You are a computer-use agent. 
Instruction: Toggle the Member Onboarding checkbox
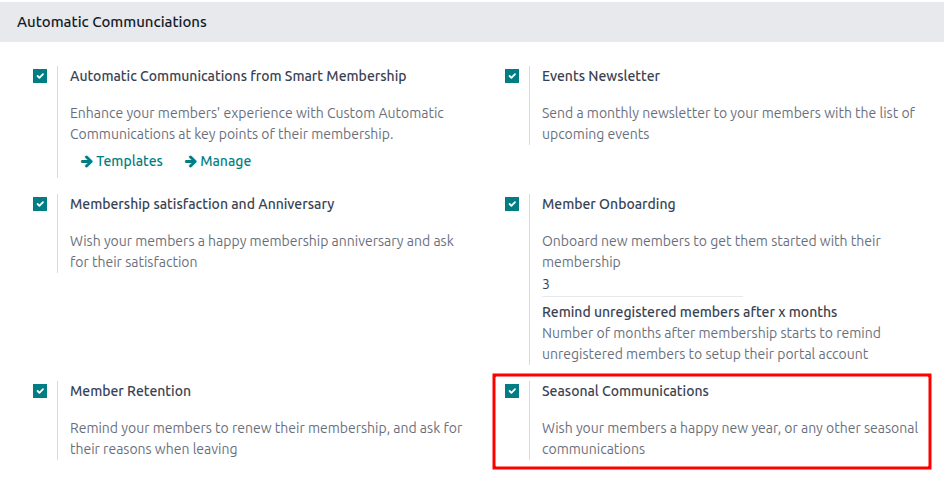tap(512, 204)
